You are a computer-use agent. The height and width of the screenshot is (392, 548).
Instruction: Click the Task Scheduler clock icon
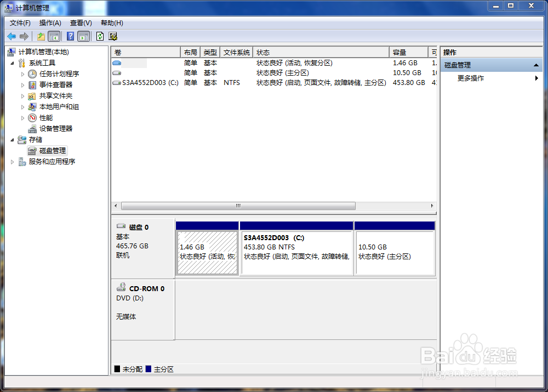click(32, 74)
